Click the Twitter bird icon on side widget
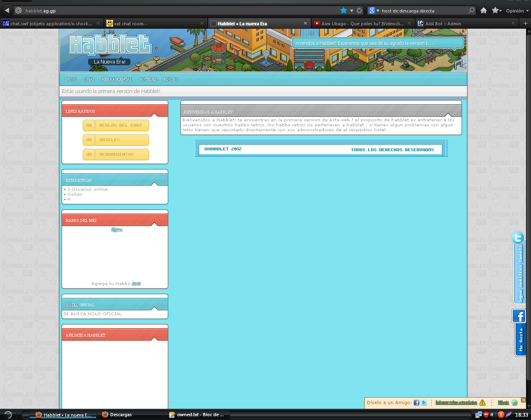The height and width of the screenshot is (420, 531). tap(518, 238)
